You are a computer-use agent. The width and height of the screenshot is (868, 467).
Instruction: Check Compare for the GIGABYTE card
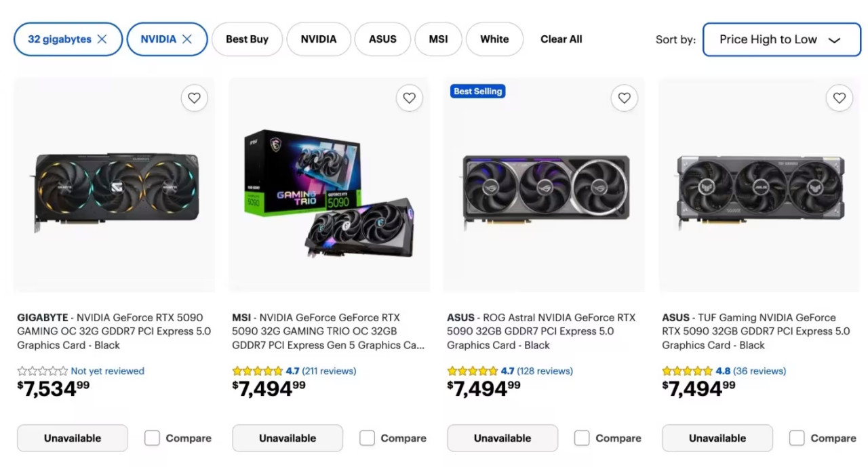coord(152,438)
